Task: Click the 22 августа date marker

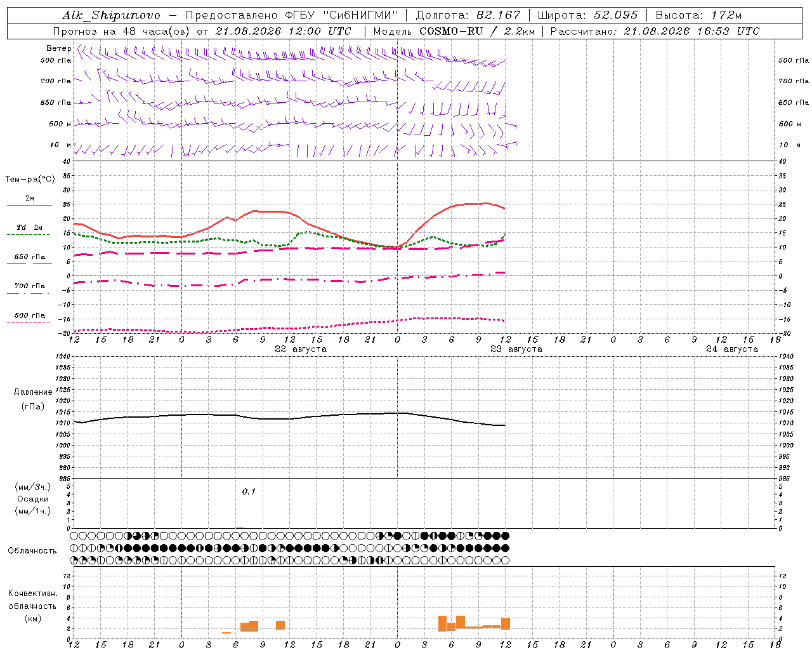Action: [x=301, y=348]
